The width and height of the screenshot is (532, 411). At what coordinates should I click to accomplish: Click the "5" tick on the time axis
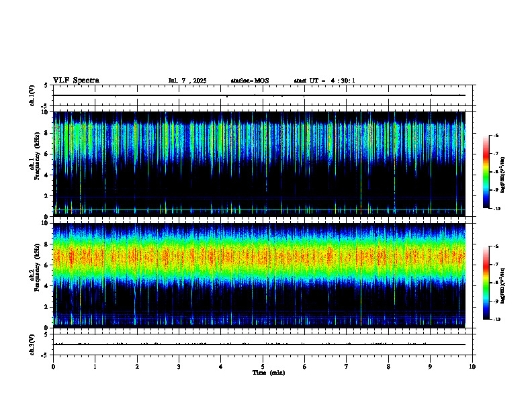coord(263,367)
